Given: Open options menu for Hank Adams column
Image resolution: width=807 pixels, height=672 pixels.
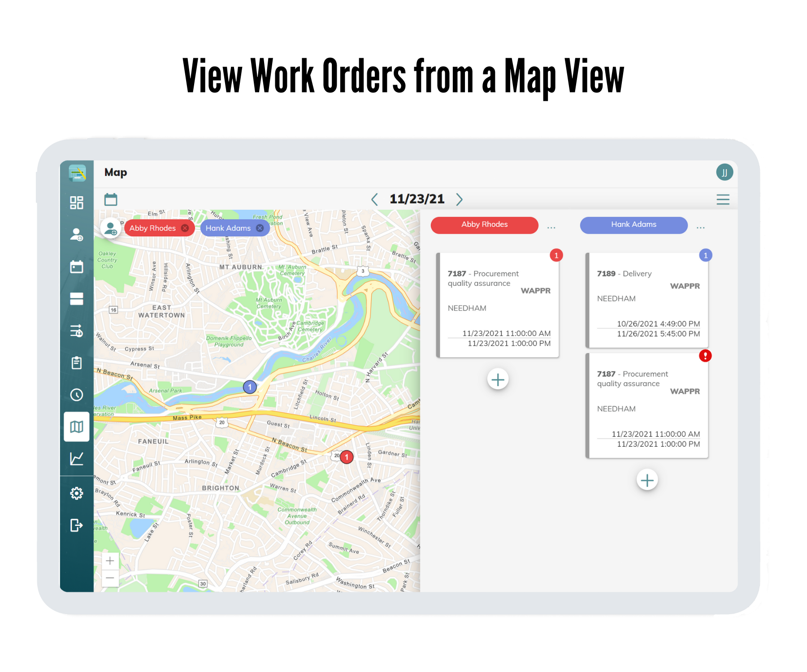Looking at the screenshot, I should click(701, 228).
